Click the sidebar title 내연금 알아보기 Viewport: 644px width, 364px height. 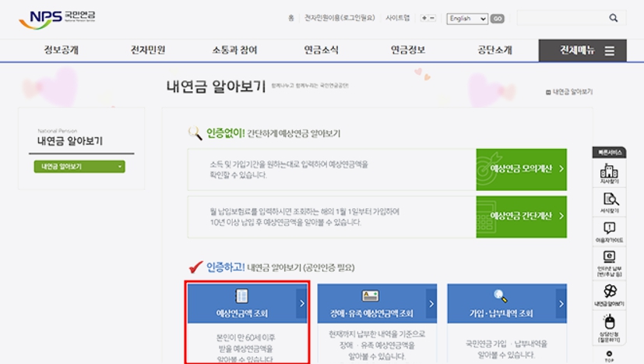(x=70, y=141)
